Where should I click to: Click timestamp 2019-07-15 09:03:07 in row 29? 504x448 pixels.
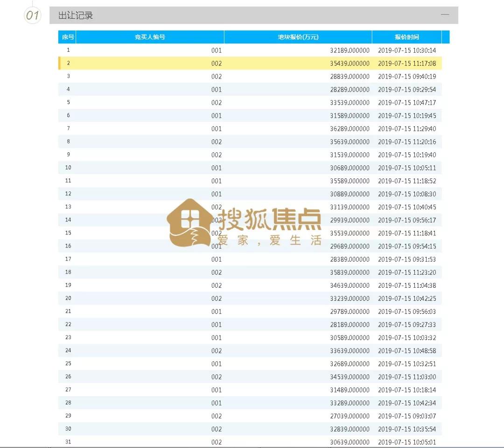click(x=408, y=416)
